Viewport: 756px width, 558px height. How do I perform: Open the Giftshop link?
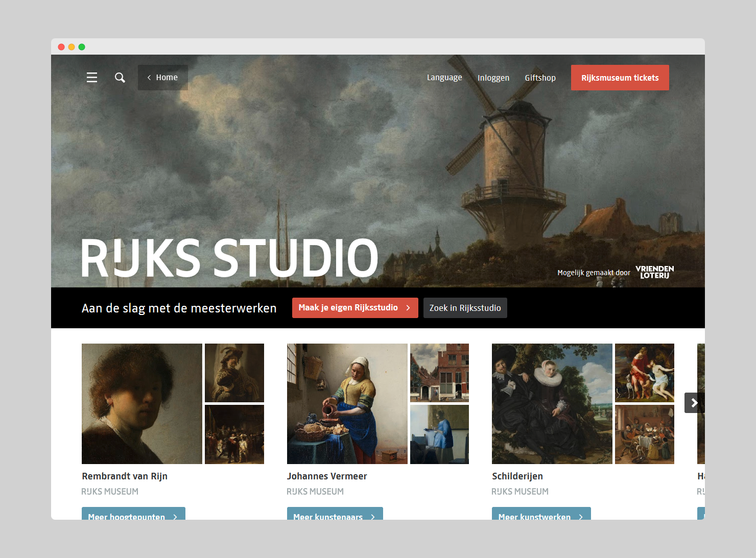(540, 78)
